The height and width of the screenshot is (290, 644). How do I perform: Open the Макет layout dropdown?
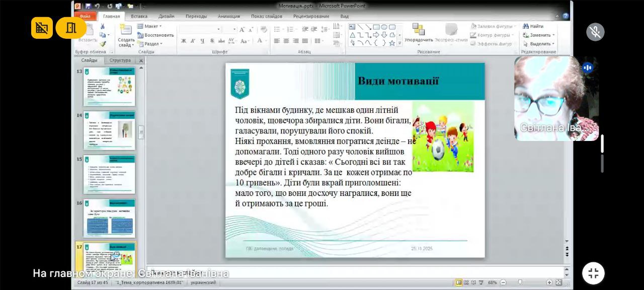(151, 26)
